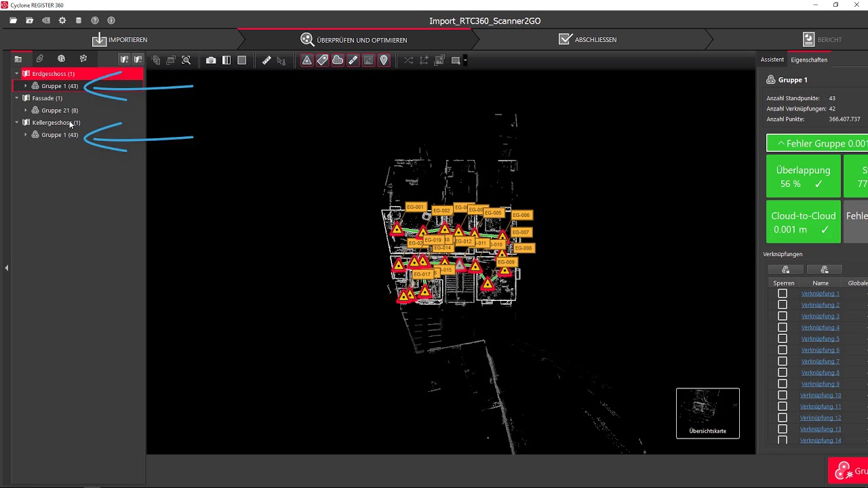Check the Sperren box for Verknüpfung 10
This screenshot has width=868, height=488.
click(783, 395)
